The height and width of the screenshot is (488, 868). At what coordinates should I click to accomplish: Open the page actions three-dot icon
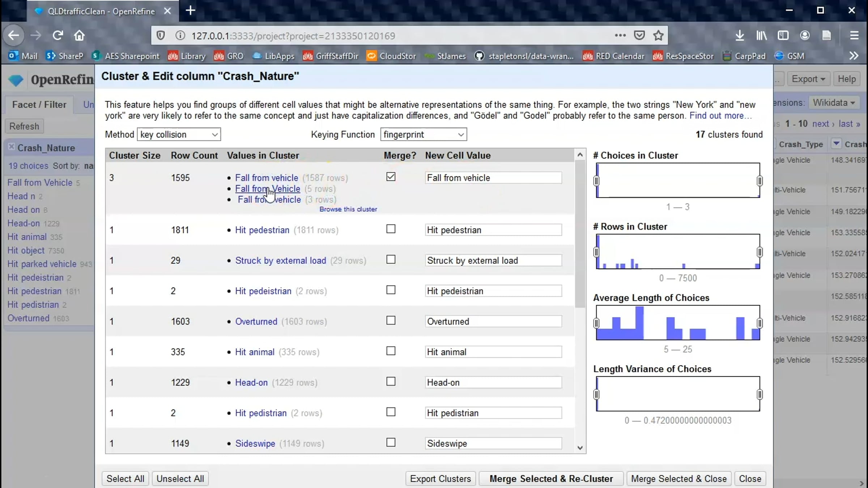point(620,35)
